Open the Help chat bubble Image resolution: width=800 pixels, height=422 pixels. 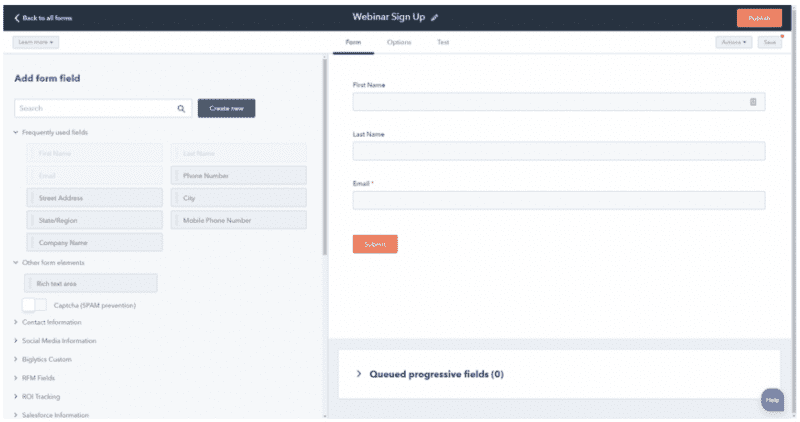pos(772,399)
